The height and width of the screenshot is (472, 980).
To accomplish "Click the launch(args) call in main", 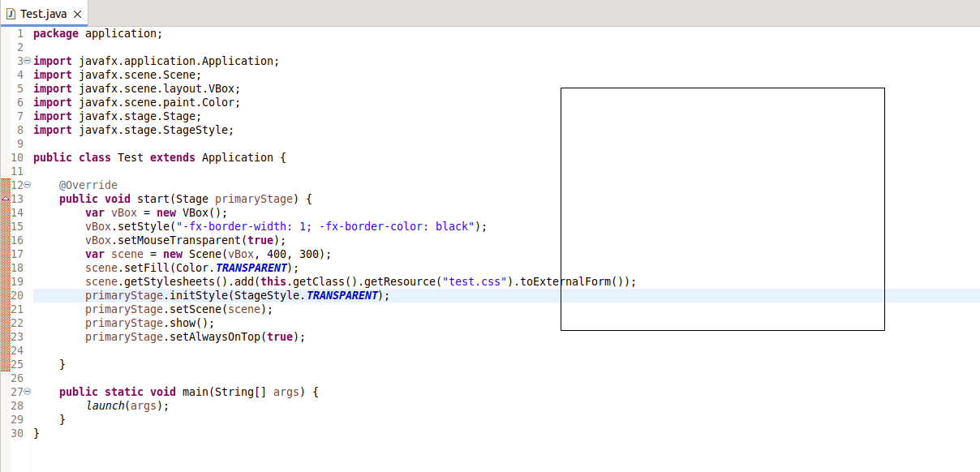I will 126,405.
